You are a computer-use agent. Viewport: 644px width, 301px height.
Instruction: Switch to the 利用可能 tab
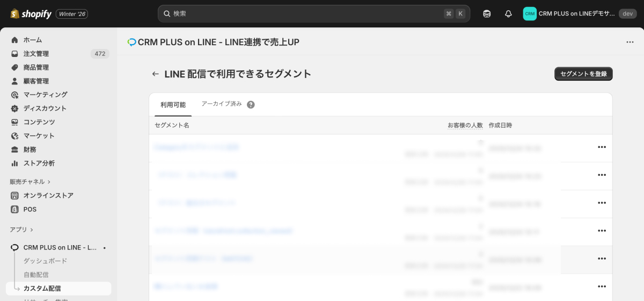[x=173, y=105]
